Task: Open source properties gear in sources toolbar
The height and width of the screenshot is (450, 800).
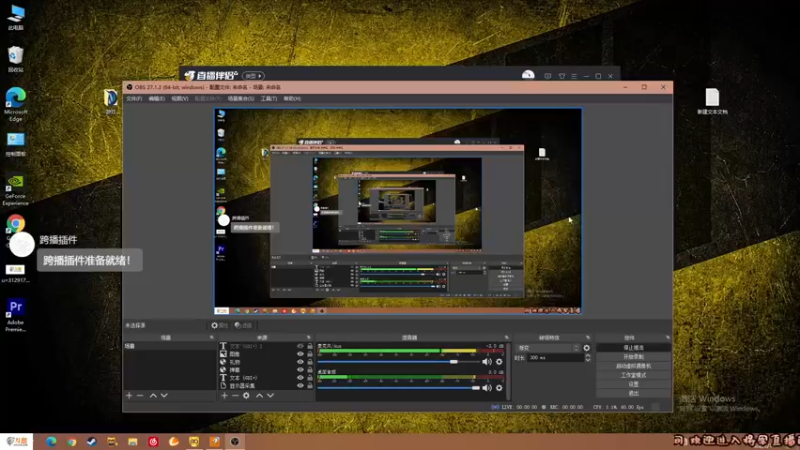Action: coord(246,395)
